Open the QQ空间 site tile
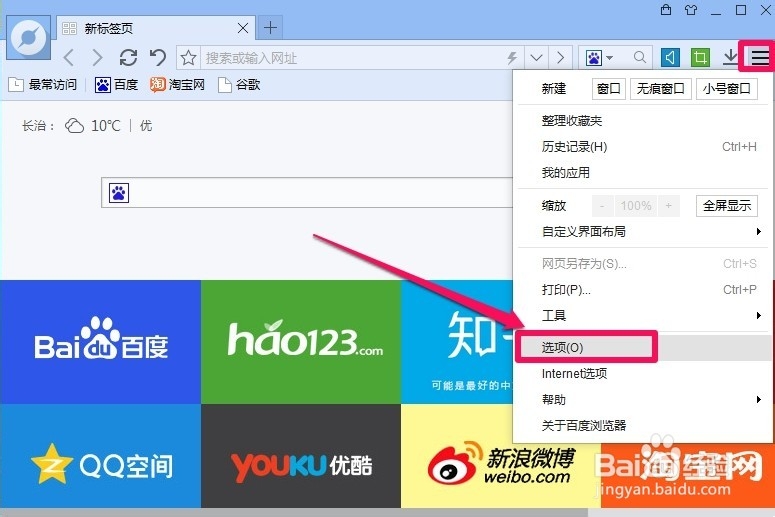Image resolution: width=775 pixels, height=517 pixels. (x=100, y=456)
